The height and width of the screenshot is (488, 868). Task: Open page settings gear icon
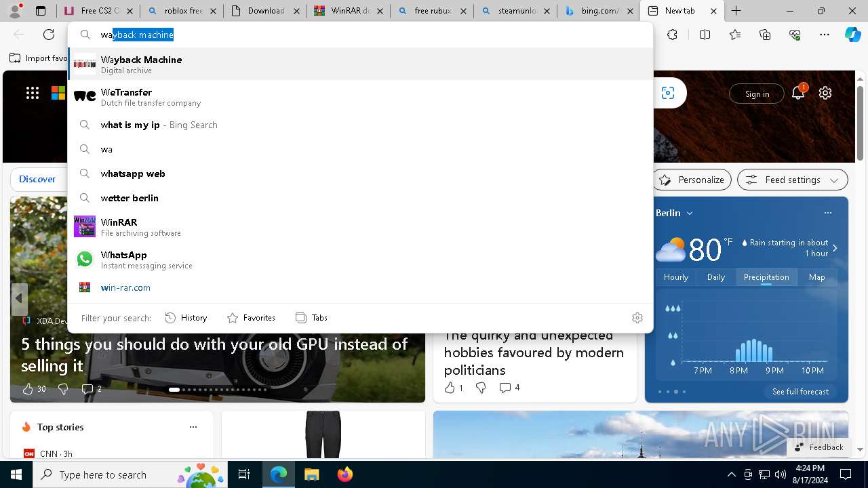coord(825,94)
